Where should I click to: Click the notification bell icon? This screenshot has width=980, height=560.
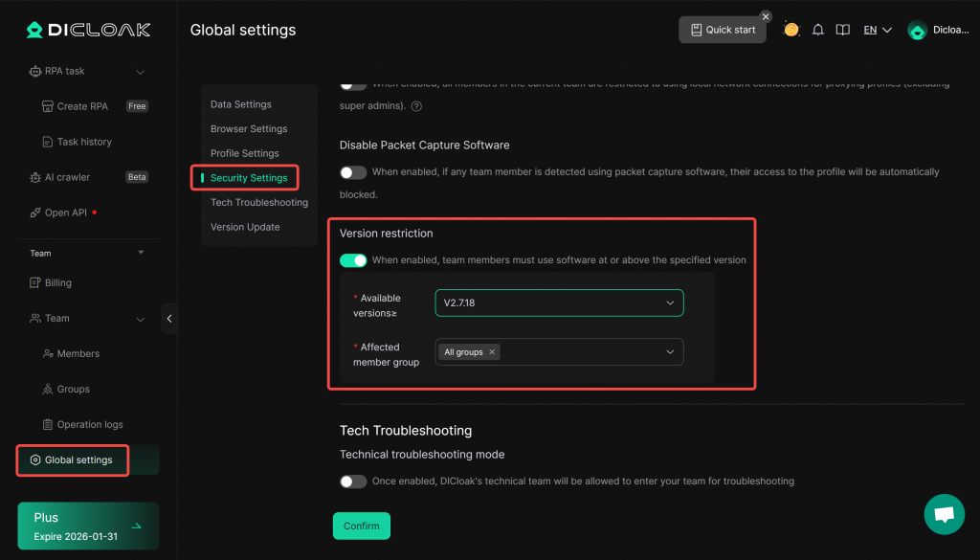point(817,30)
